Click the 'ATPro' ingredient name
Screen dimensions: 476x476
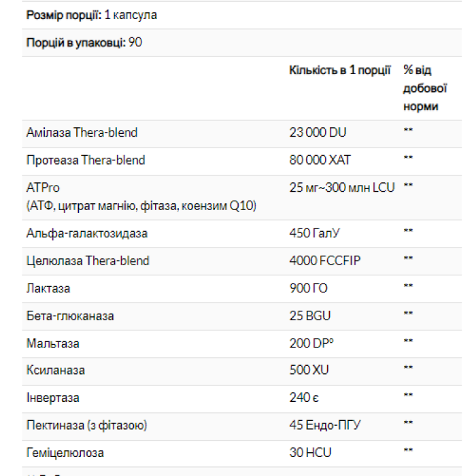[x=41, y=187]
